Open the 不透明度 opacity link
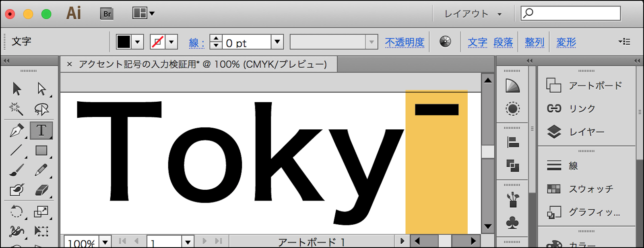Screen dimensions: 644x248 point(405,42)
